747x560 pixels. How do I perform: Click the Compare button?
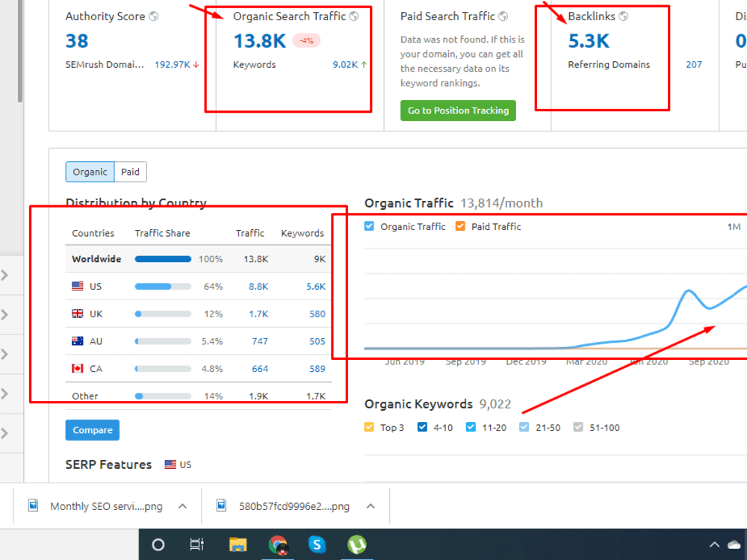click(x=93, y=430)
